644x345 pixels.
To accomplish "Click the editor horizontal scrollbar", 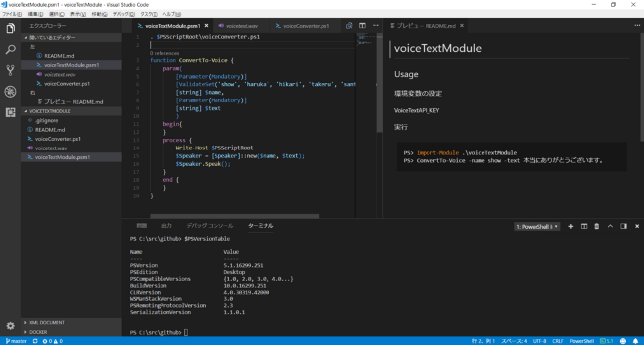I will [234, 216].
